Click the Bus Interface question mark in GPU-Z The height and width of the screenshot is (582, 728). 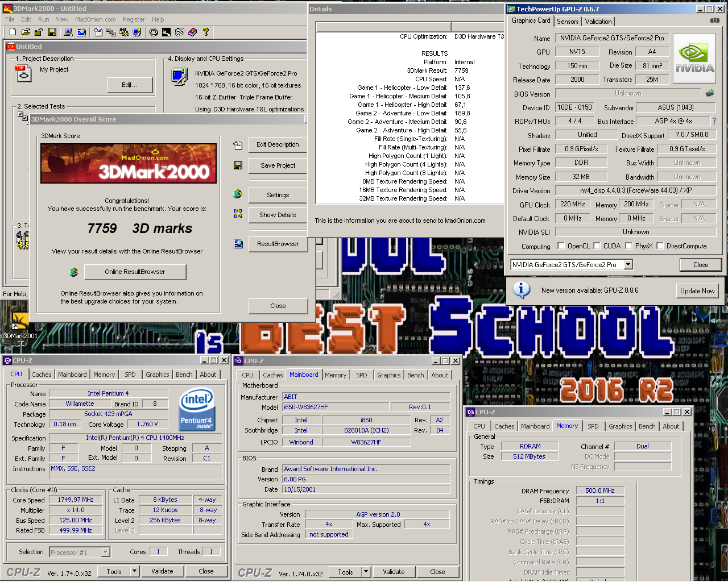pyautogui.click(x=714, y=121)
